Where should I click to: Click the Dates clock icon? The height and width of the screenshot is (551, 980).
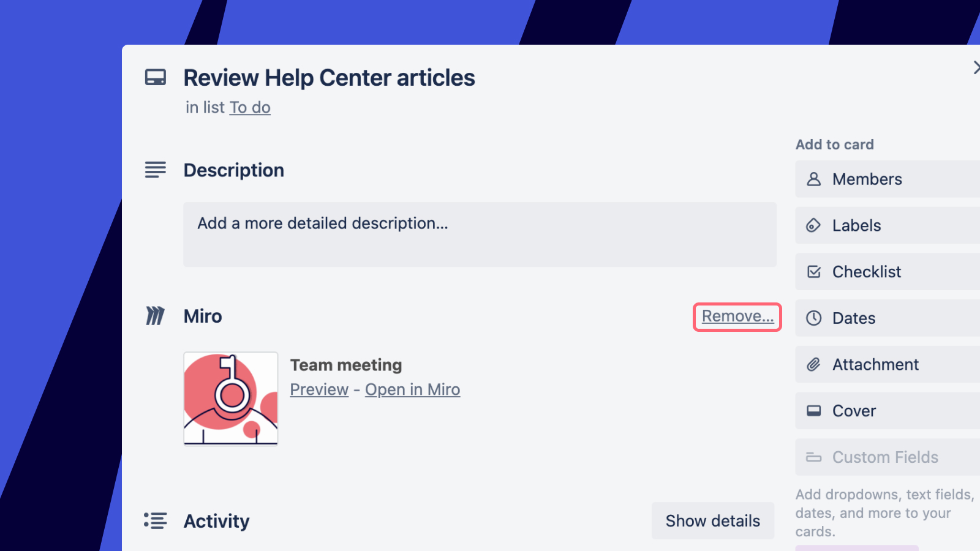coord(813,318)
